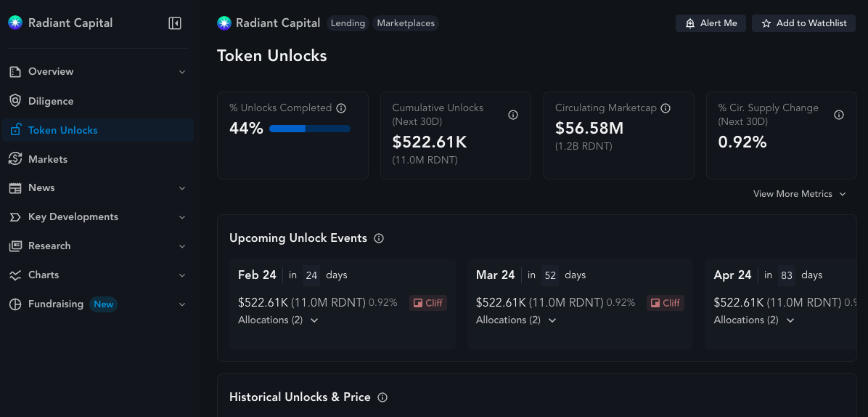Click Radiant Capital name in sidebar header
This screenshot has width=868, height=417.
pyautogui.click(x=70, y=23)
